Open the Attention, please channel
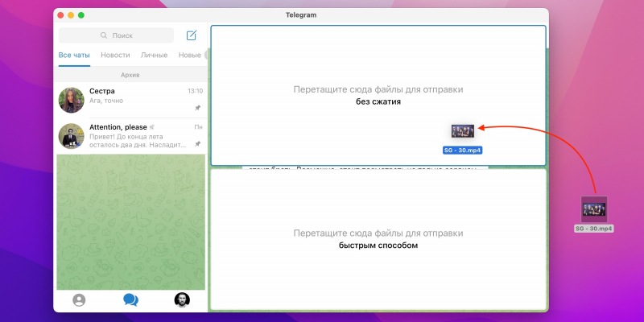The image size is (644, 322). pos(130,136)
